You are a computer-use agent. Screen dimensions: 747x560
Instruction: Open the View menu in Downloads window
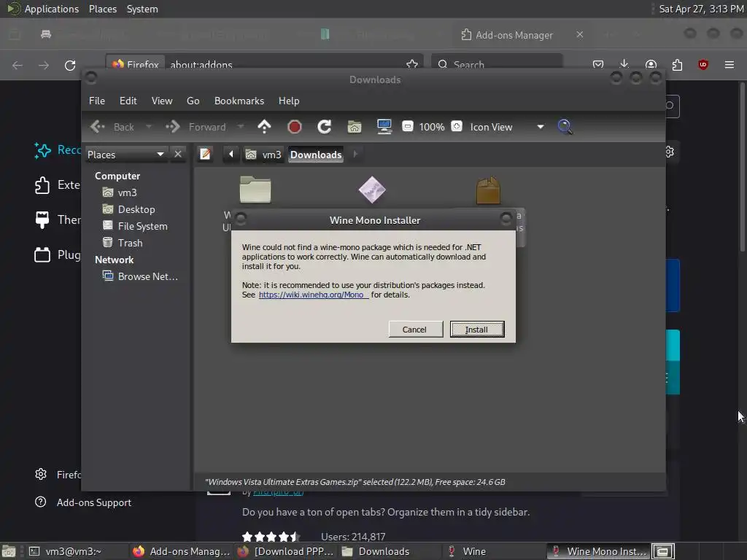(x=162, y=101)
